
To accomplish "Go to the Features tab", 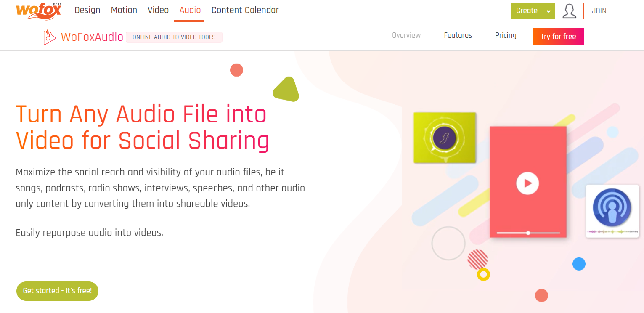I will [x=458, y=35].
